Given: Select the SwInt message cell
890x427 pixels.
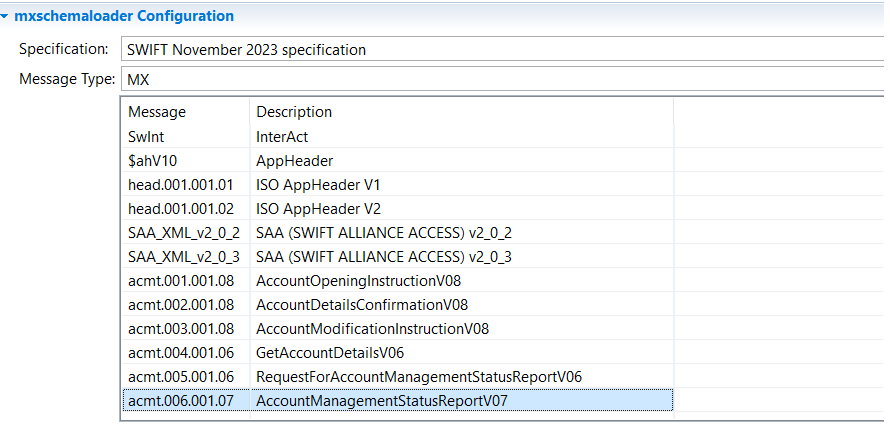Looking at the screenshot, I should point(149,136).
